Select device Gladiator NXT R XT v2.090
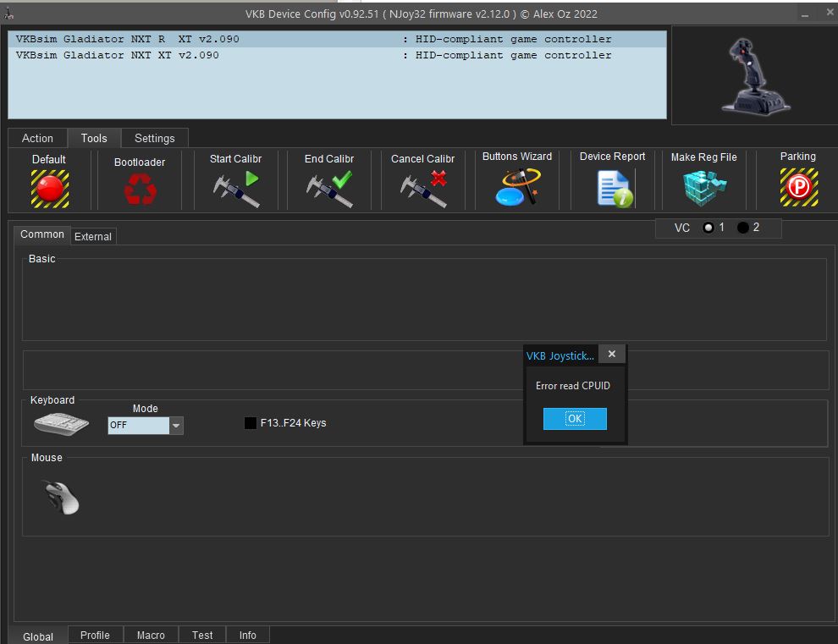Image resolution: width=838 pixels, height=644 pixels. (337, 39)
